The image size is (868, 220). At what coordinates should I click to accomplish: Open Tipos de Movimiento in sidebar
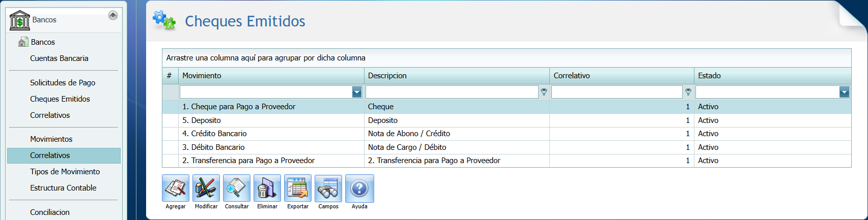coord(65,172)
